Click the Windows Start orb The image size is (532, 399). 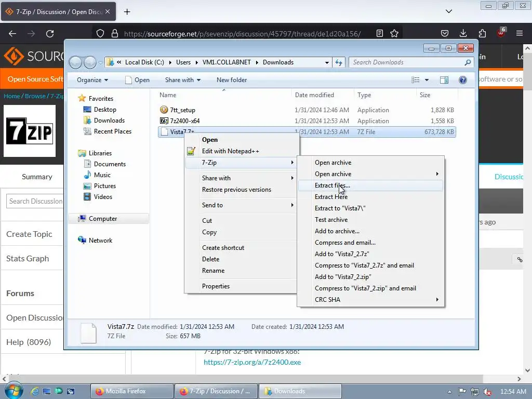[14, 391]
